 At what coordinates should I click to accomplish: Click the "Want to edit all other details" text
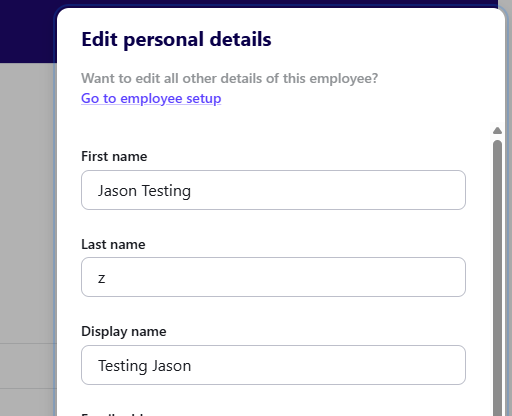tap(230, 78)
